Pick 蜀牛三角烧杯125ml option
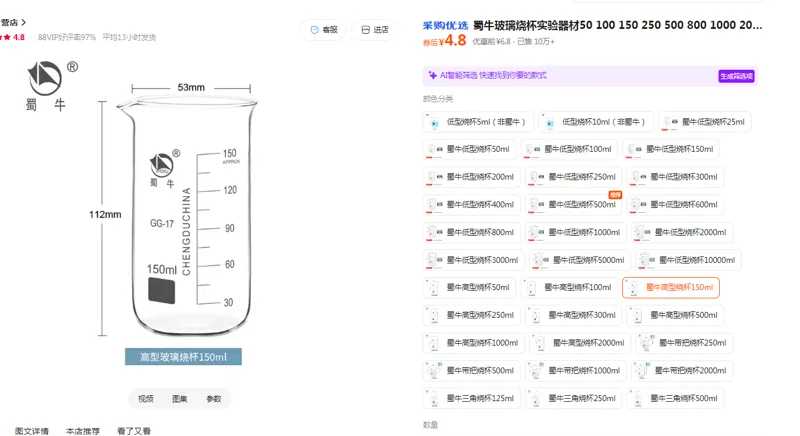This screenshot has height=436, width=800. tap(471, 398)
